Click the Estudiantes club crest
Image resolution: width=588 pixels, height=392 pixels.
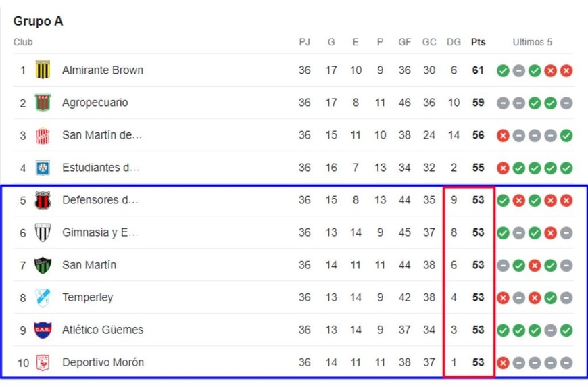(x=43, y=168)
